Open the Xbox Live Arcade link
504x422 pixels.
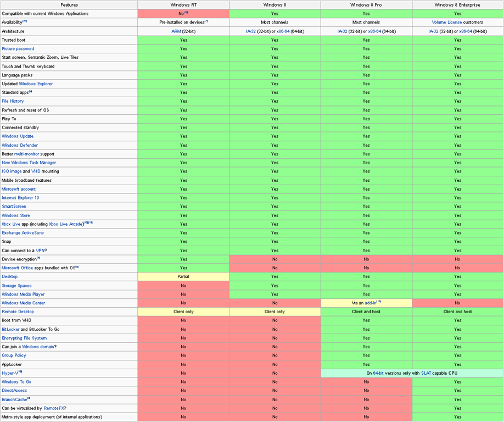point(66,224)
